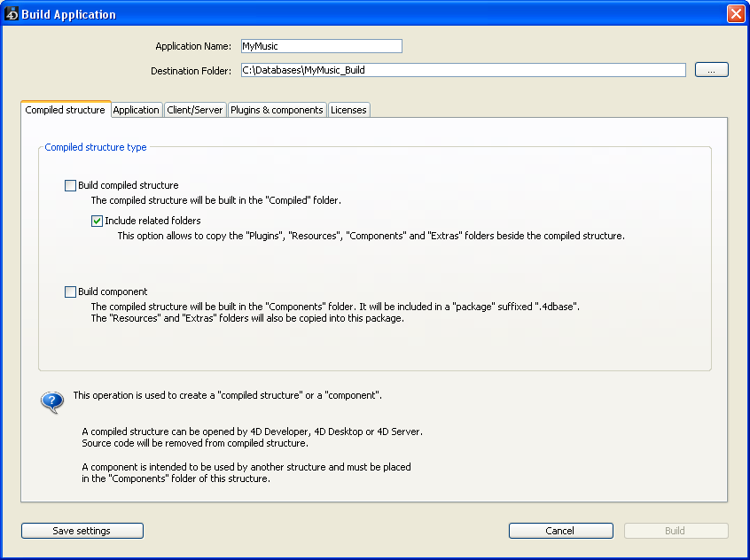750x560 pixels.
Task: Click the 4D logo in title bar
Action: coord(12,14)
